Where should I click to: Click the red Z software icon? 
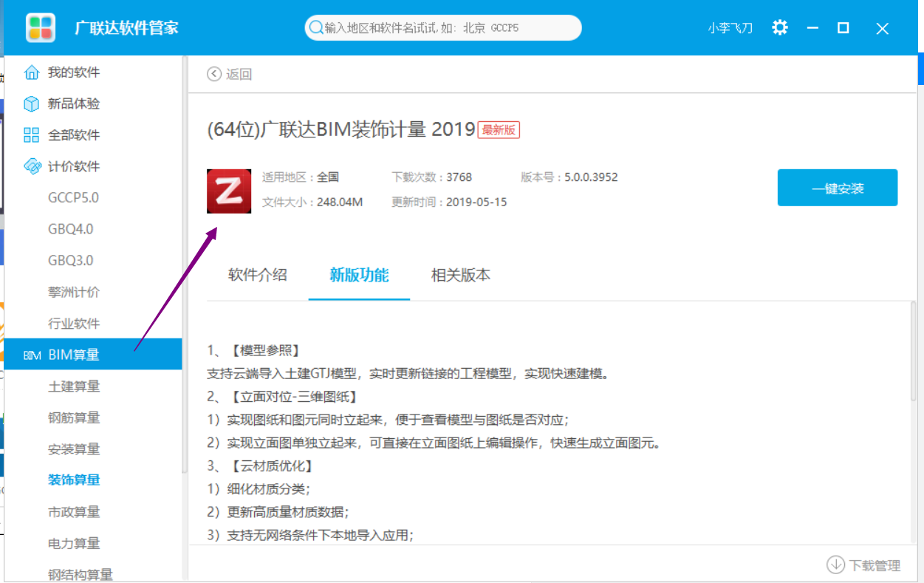[x=229, y=191]
